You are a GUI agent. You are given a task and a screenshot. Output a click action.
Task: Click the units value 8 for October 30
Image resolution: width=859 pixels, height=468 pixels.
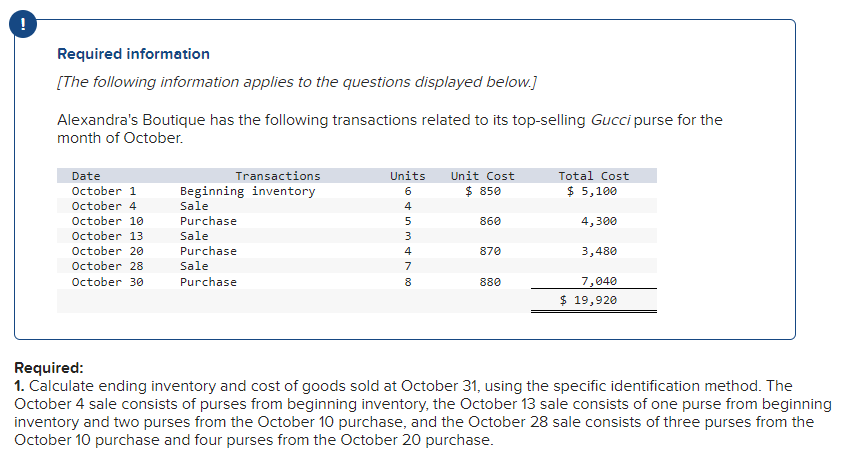click(x=408, y=282)
